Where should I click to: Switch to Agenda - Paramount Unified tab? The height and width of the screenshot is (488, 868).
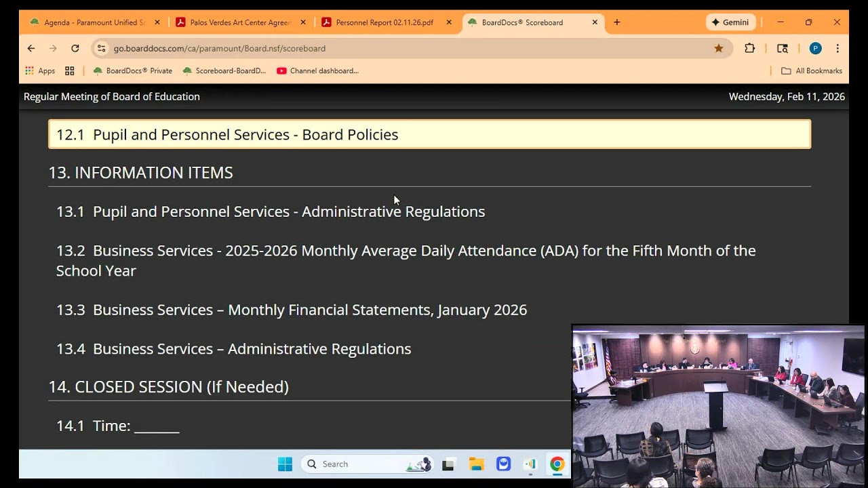point(95,22)
